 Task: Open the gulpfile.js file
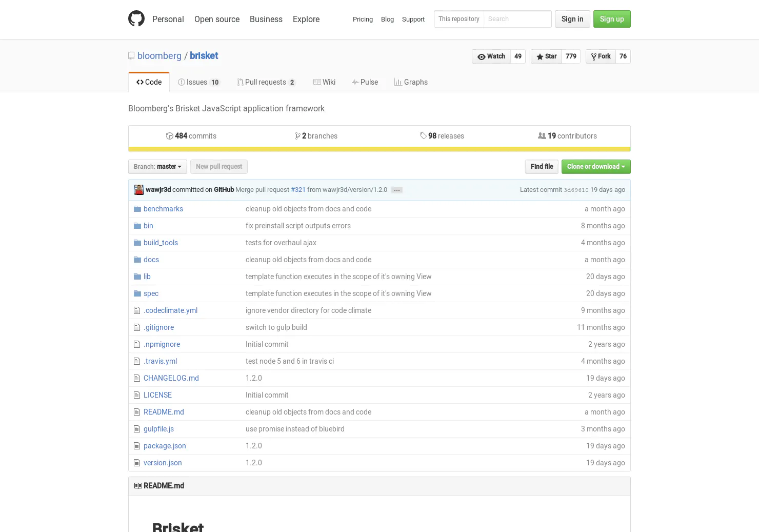coord(158,429)
